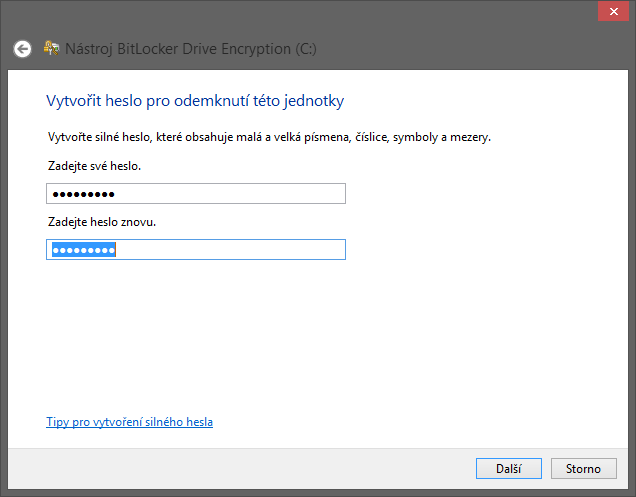Close the BitLocker wizard window
This screenshot has width=636, height=497.
click(613, 11)
